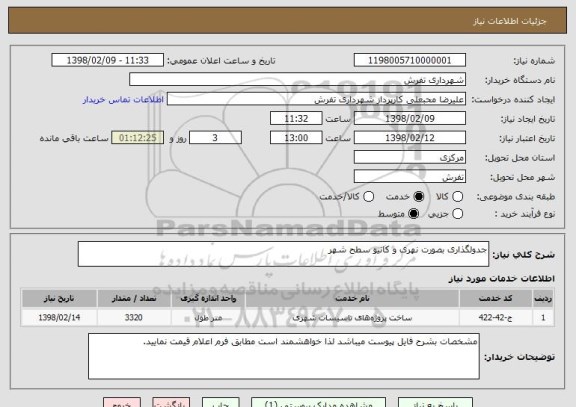Screen dimensions: 576x407
Task: Click the validity date field 1398/02/12
Action: point(410,138)
